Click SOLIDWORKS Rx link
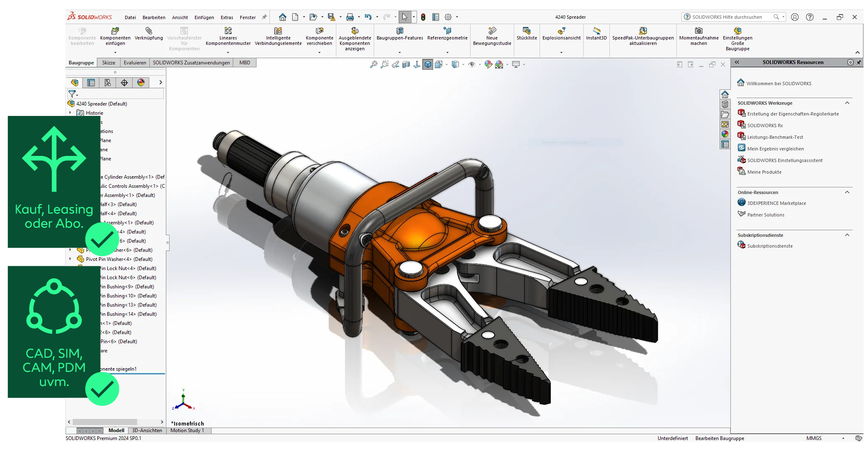The image size is (868, 450). coord(765,125)
